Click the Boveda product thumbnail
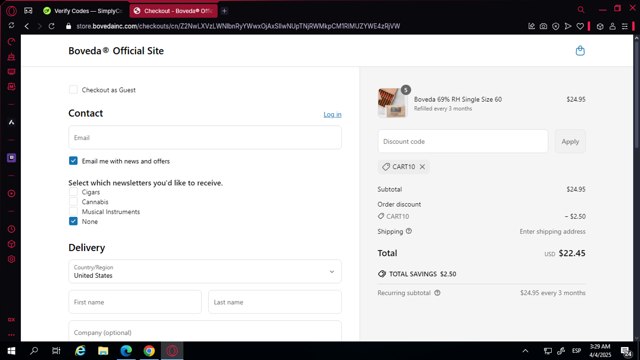The width and height of the screenshot is (640, 360). (392, 103)
